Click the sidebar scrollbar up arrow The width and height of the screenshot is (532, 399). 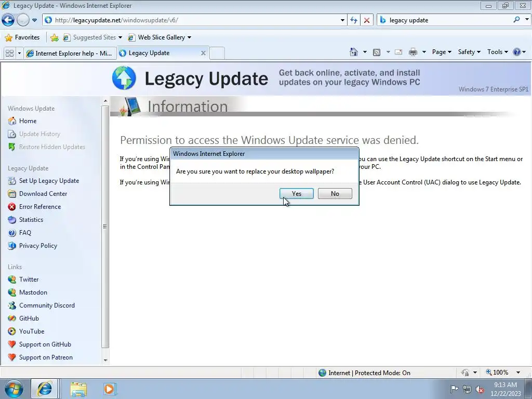(x=105, y=101)
